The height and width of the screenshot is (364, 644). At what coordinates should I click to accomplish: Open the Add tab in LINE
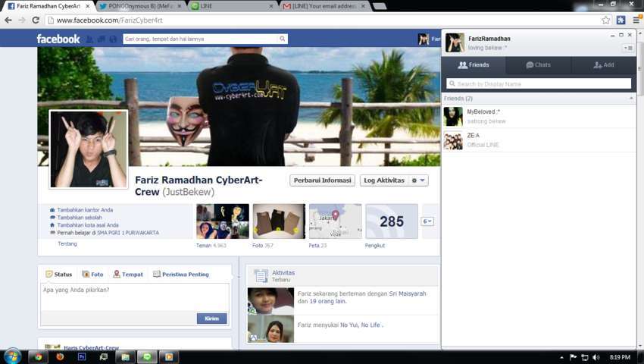pos(603,65)
